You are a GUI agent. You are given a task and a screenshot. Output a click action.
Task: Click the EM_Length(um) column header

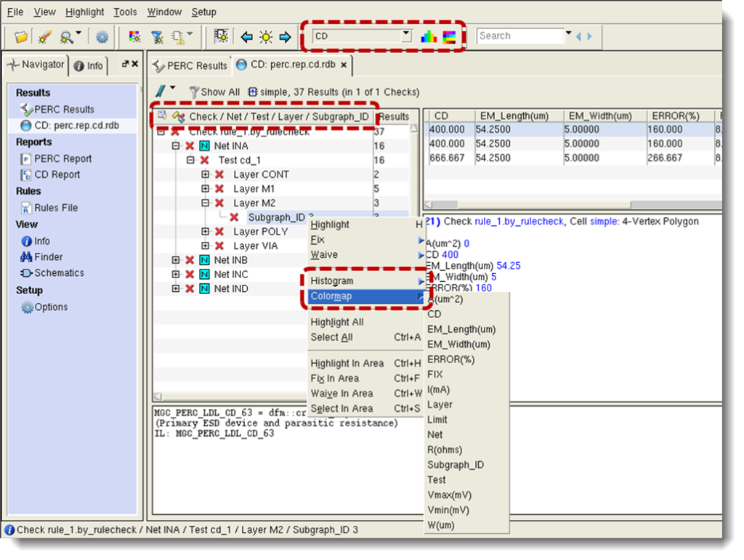(x=519, y=115)
